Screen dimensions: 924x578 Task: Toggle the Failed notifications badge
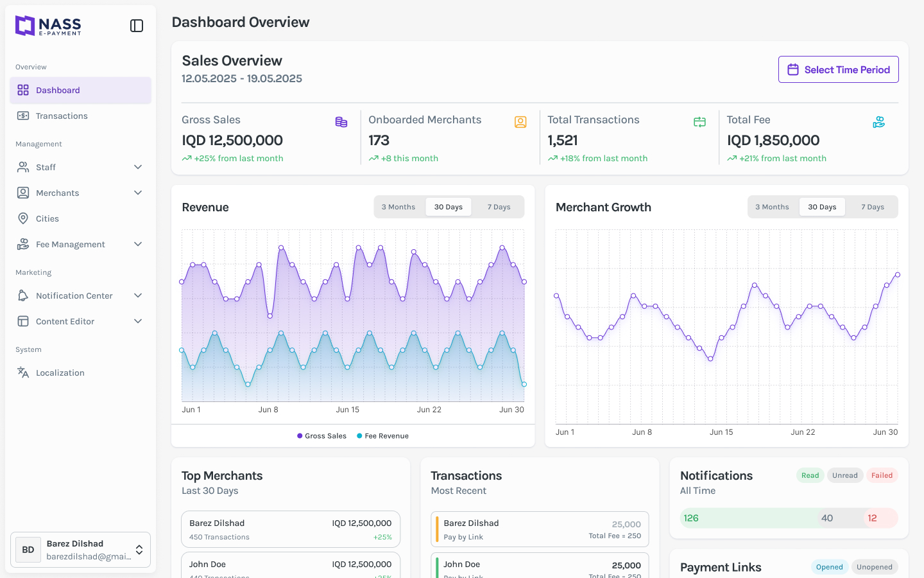point(882,475)
